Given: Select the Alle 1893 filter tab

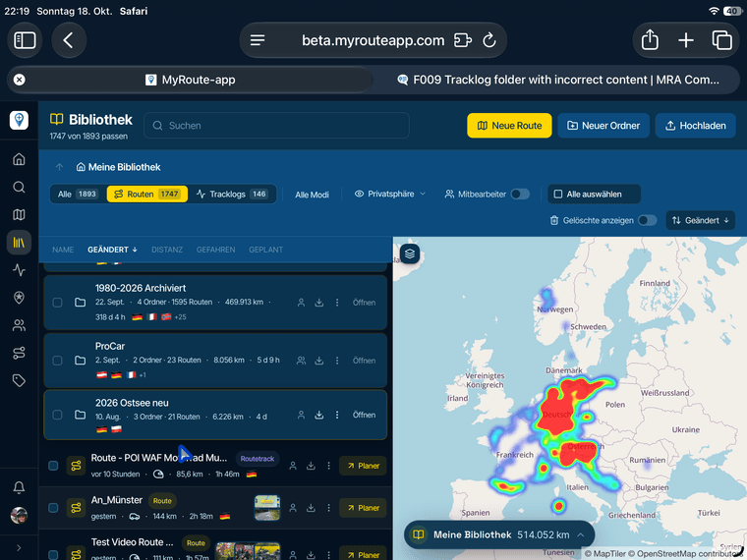Looking at the screenshot, I should [x=78, y=195].
